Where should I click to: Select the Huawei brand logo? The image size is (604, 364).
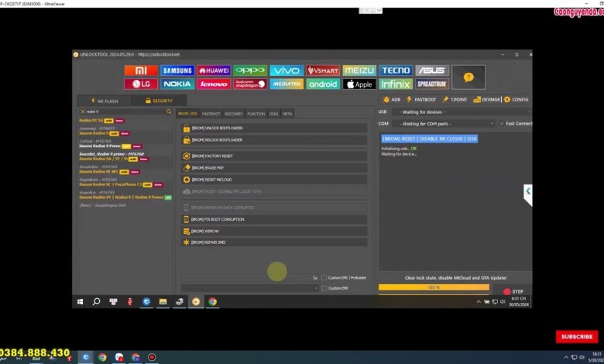(214, 70)
